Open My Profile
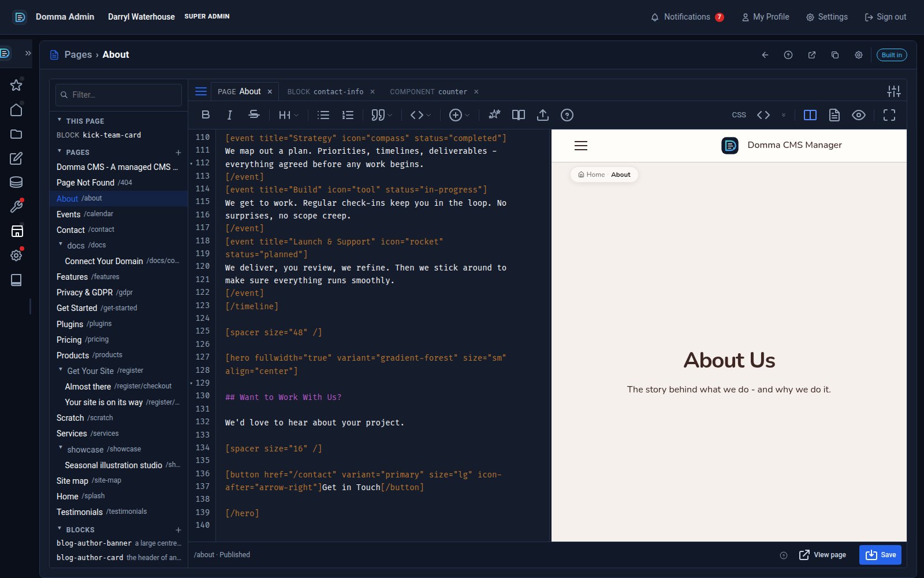The width and height of the screenshot is (924, 578). point(765,17)
